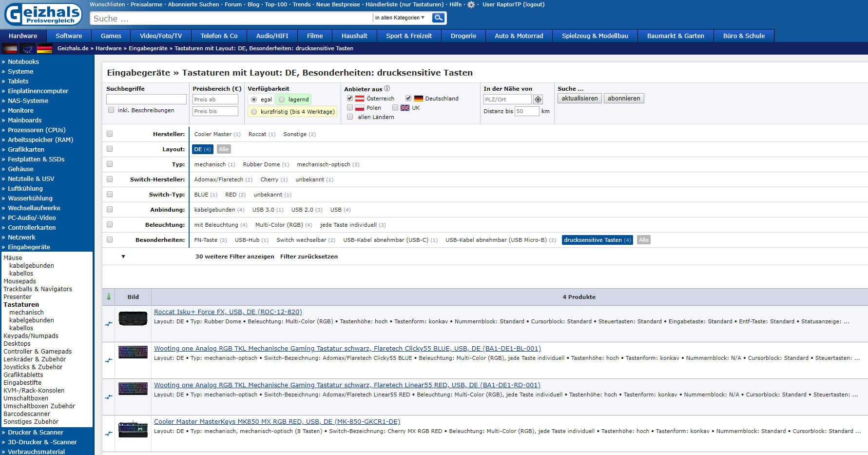Open the Baumarkt & Garten category tab
The height and width of the screenshot is (455, 868).
point(675,36)
